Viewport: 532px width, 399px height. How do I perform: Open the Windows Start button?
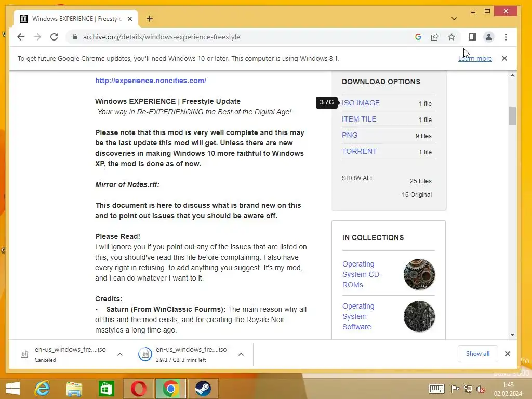pyautogui.click(x=13, y=389)
